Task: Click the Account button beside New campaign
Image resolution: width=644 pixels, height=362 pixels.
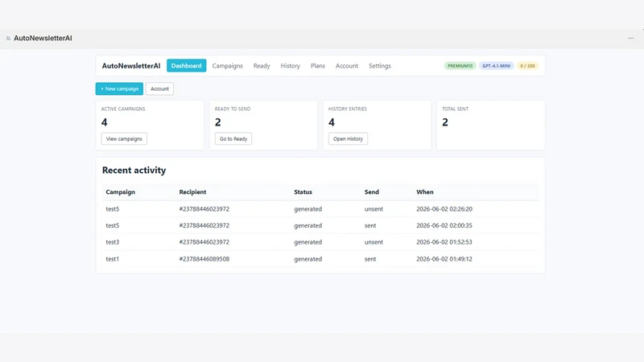Action: [159, 88]
